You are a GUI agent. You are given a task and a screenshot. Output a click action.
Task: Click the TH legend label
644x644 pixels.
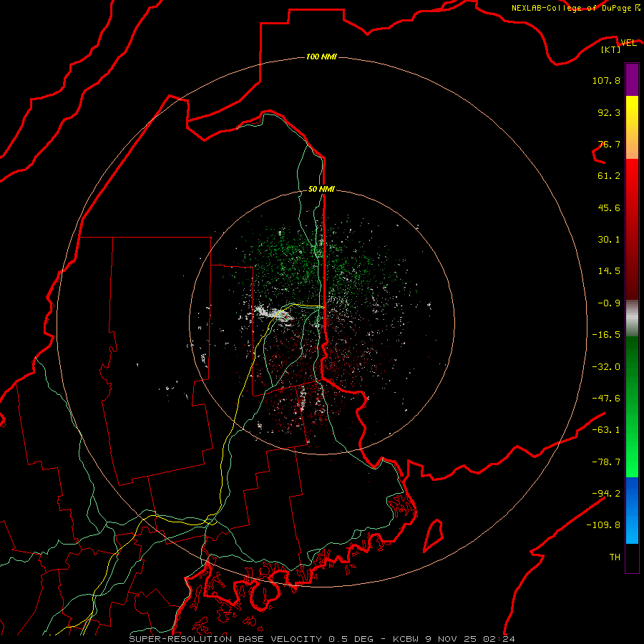pyautogui.click(x=615, y=557)
